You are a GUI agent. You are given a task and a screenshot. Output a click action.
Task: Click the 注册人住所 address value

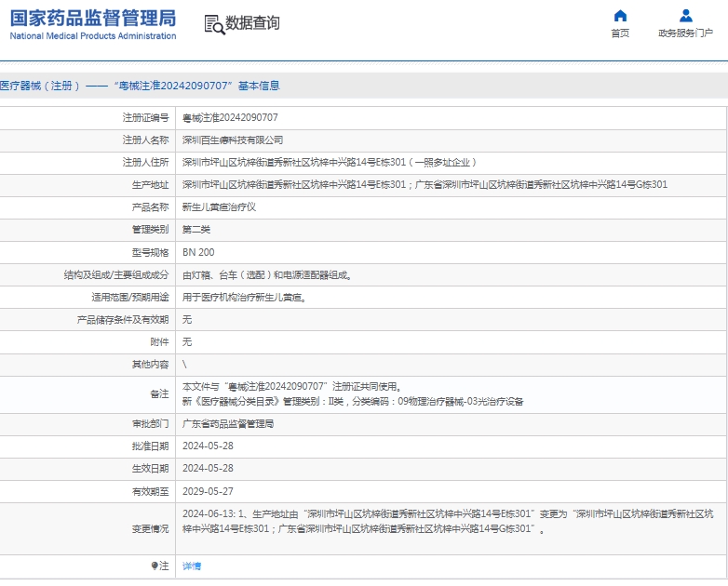[x=330, y=163]
